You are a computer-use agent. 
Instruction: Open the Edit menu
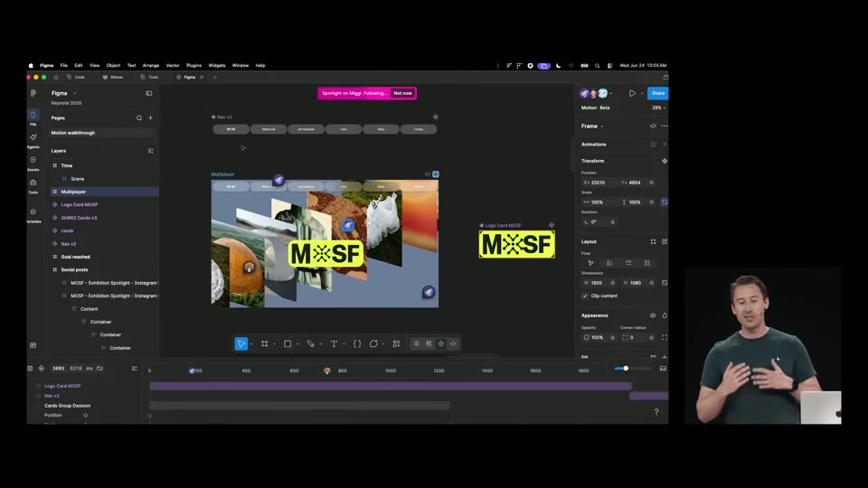79,65
